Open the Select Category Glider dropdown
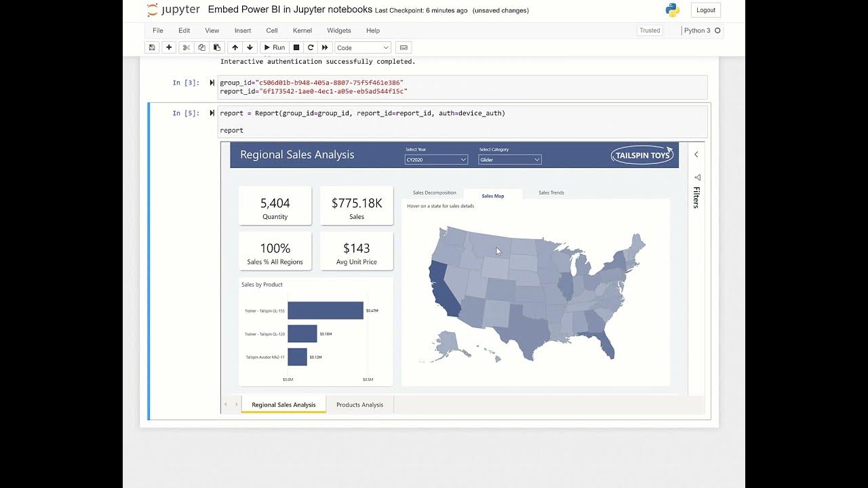 509,160
